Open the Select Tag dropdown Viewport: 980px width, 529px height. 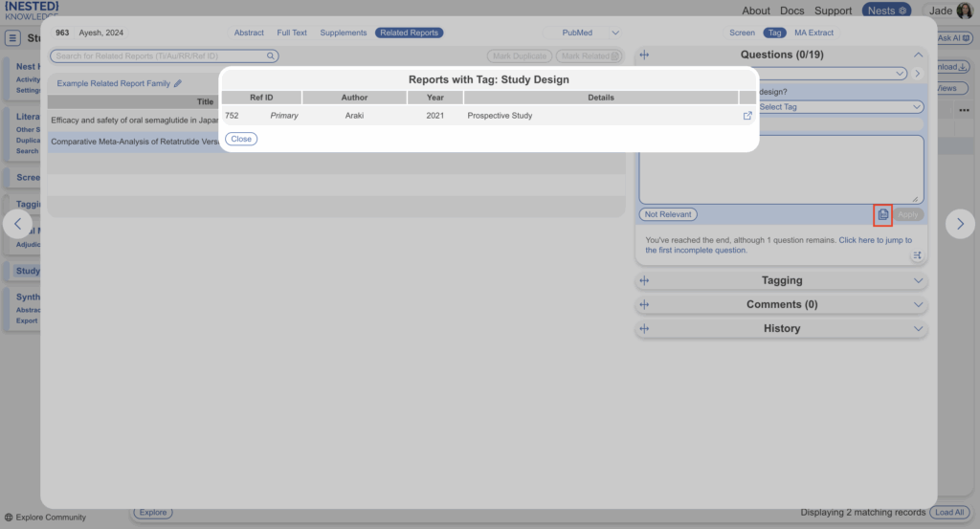837,106
